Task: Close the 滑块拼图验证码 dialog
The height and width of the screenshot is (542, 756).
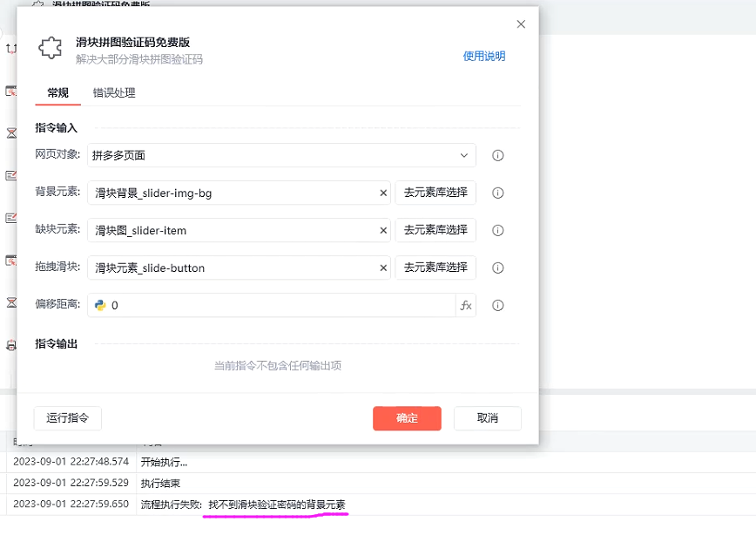Action: coord(521,24)
